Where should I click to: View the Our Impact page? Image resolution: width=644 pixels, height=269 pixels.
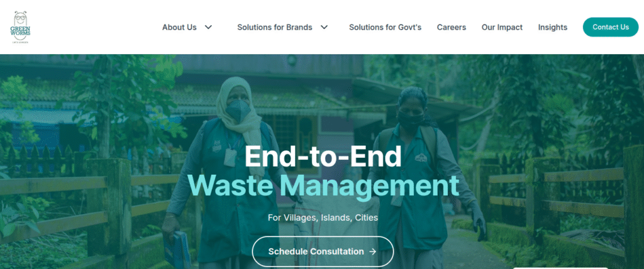pos(502,28)
